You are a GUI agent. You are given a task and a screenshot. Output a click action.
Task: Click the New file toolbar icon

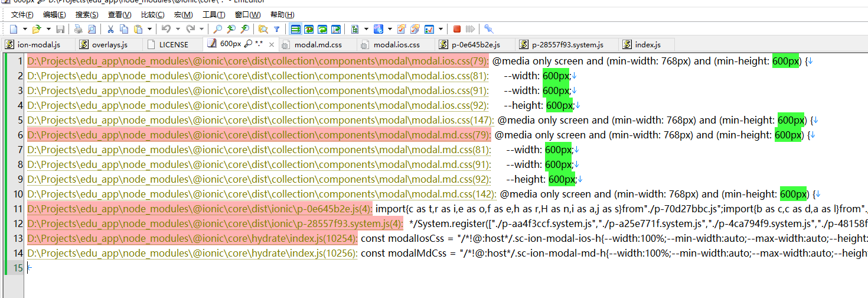pos(14,29)
